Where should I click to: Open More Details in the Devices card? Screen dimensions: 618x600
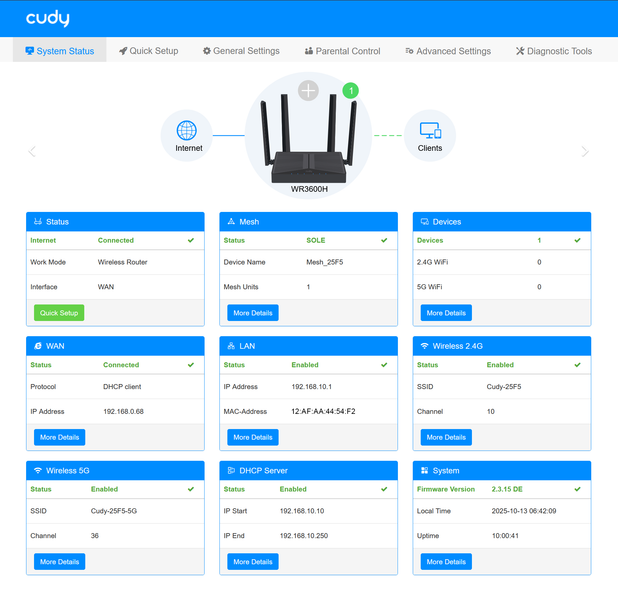pyautogui.click(x=446, y=313)
